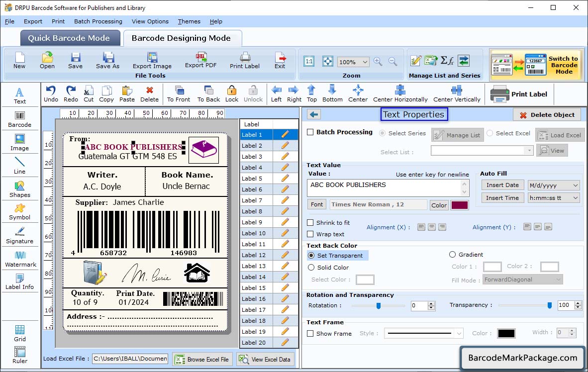
Task: Zoom in with magnifier plus icon
Action: 378,62
